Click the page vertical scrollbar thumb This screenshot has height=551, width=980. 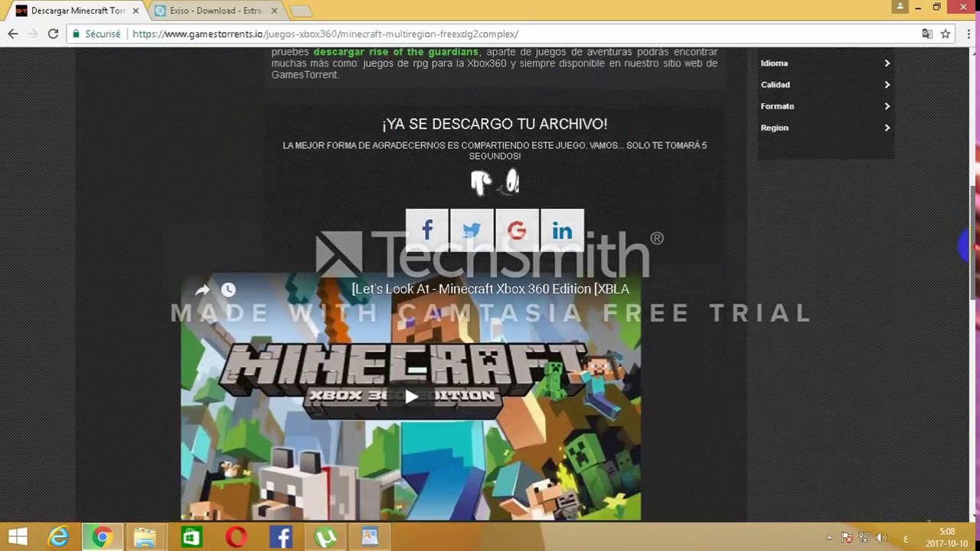coord(975,243)
